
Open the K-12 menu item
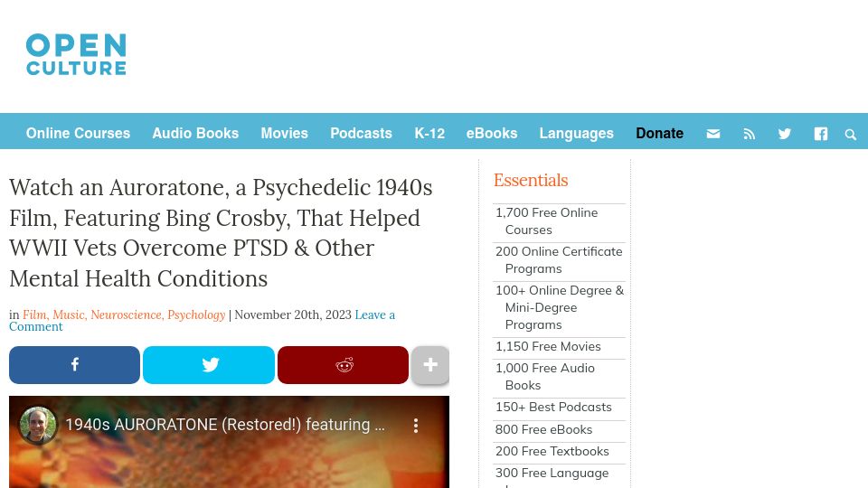point(429,134)
